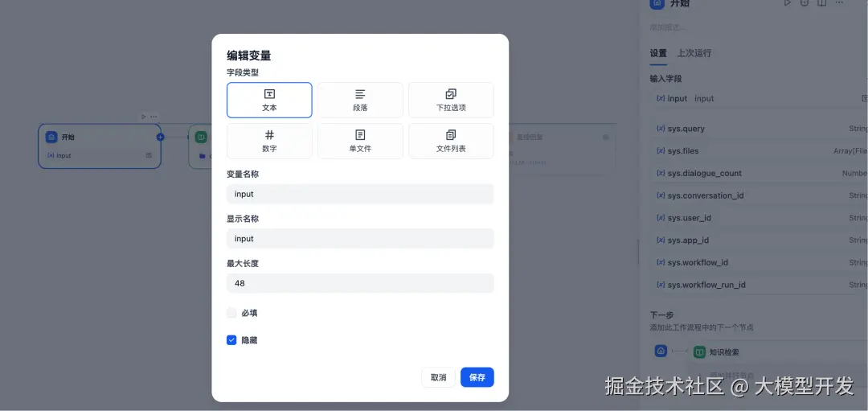Screen dimensions: 868x411
Task: Click the green 知识检索 node icon on canvas
Action: point(201,137)
